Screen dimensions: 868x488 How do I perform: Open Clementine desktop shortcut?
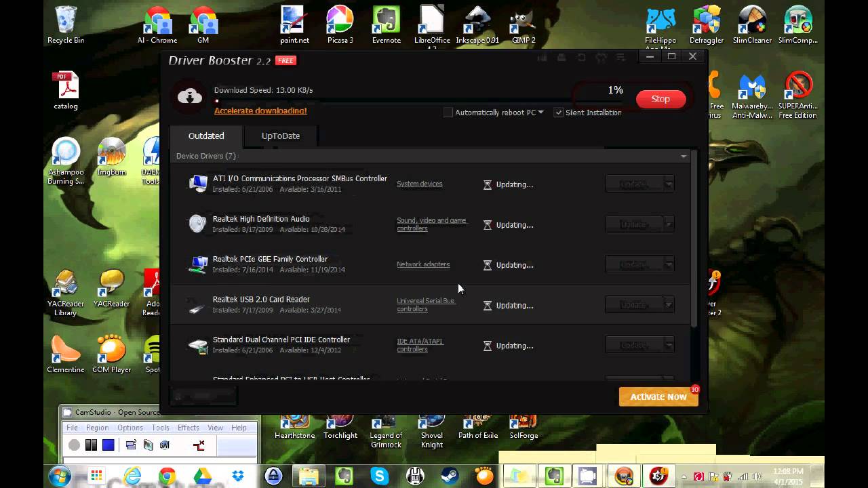coord(66,354)
